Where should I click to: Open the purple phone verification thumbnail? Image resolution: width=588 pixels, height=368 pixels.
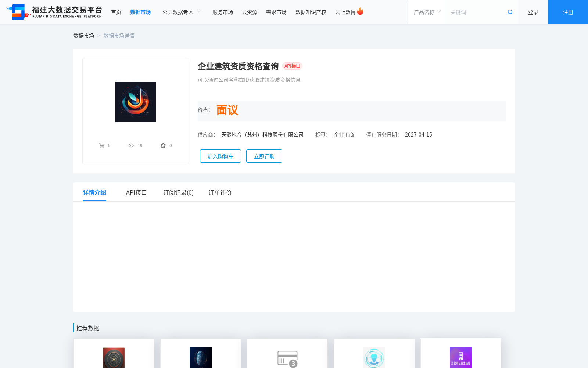tap(461, 358)
